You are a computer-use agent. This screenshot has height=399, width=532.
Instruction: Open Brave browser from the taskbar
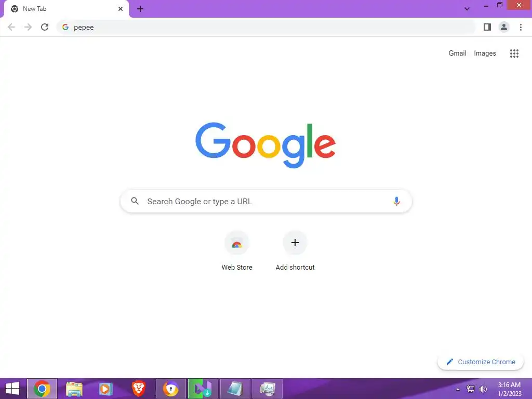tap(138, 389)
